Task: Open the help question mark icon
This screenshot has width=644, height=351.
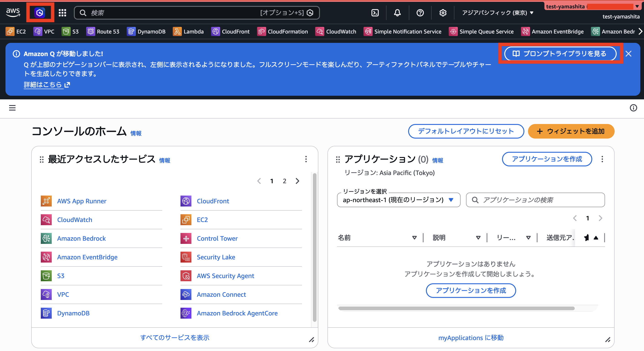Action: [x=420, y=13]
